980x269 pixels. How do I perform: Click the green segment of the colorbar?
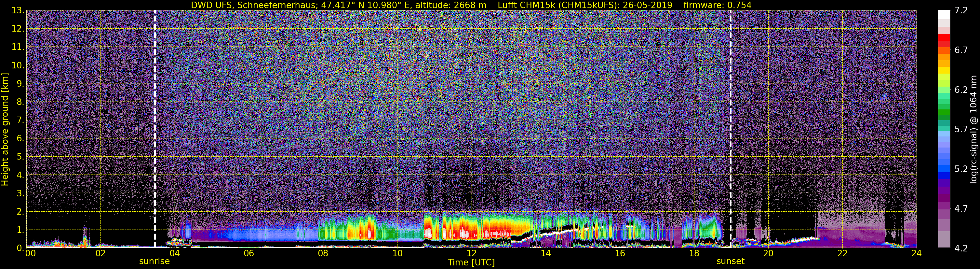pos(944,113)
